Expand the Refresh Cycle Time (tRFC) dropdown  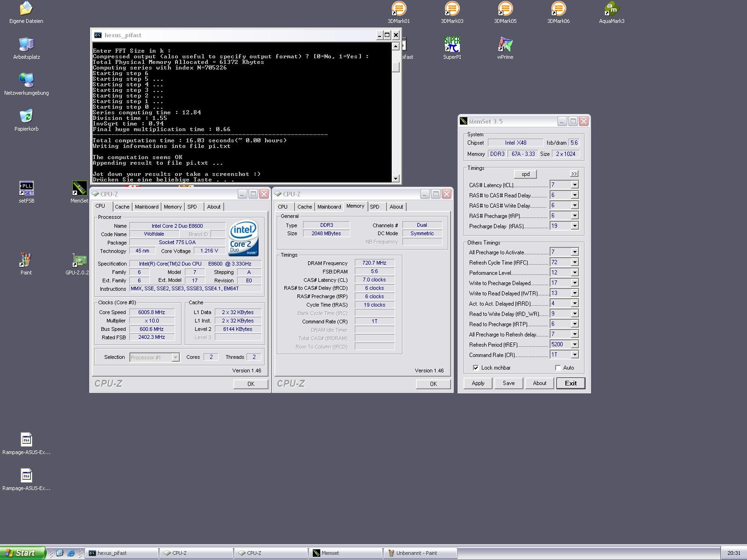[x=575, y=262]
